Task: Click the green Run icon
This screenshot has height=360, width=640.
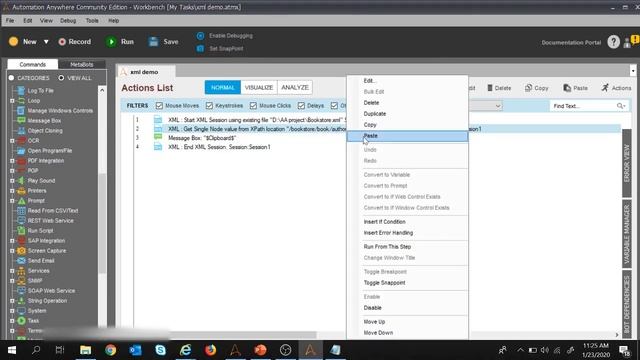Action: (111, 42)
